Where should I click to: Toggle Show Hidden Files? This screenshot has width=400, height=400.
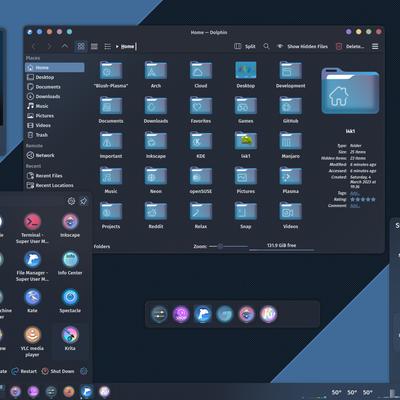point(302,46)
